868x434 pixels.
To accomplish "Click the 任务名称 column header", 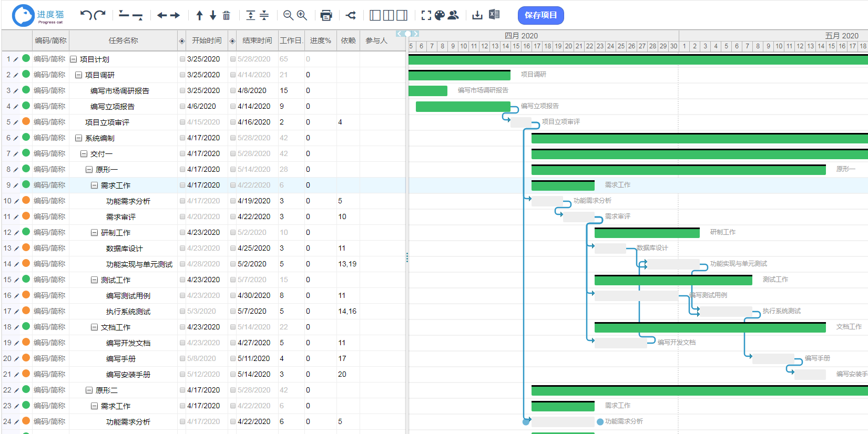I will pyautogui.click(x=123, y=40).
